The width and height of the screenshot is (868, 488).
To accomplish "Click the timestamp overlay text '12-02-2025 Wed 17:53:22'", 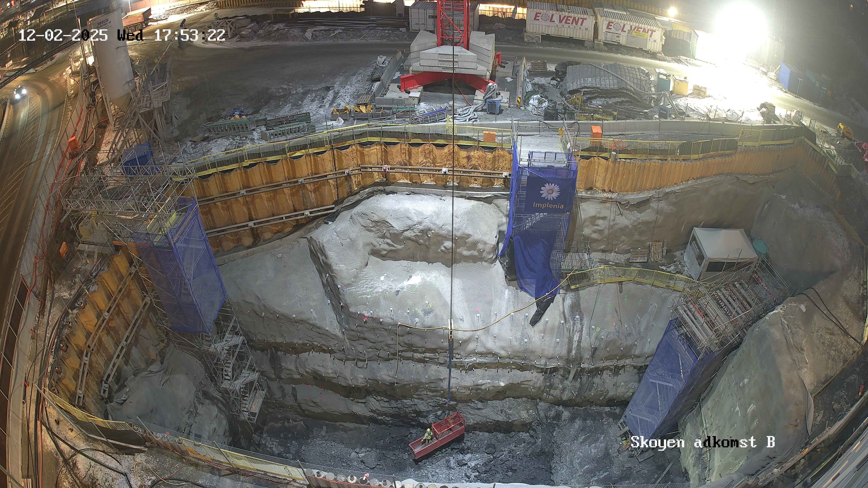I will click(122, 35).
